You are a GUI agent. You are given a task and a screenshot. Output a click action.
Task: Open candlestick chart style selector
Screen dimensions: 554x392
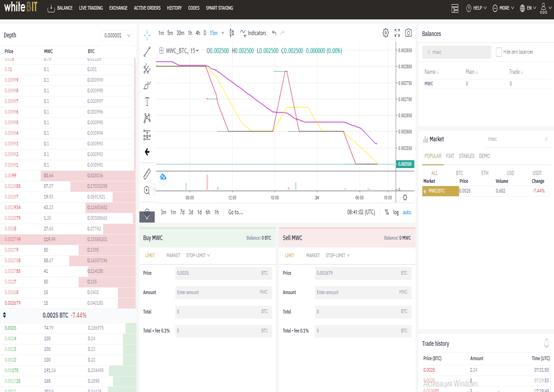231,33
